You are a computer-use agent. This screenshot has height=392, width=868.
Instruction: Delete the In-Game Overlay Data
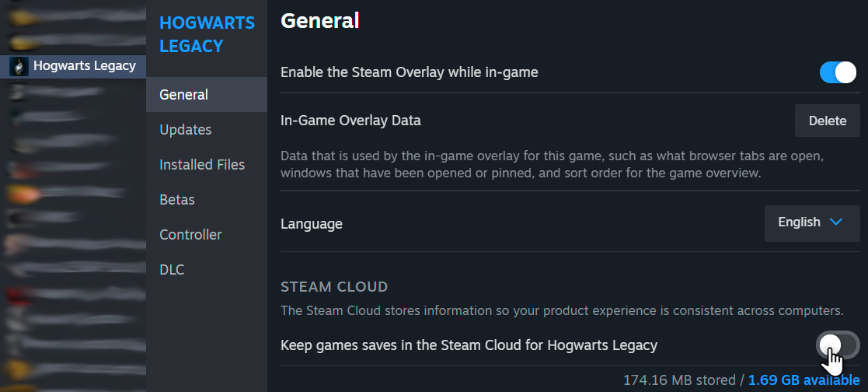(x=827, y=121)
